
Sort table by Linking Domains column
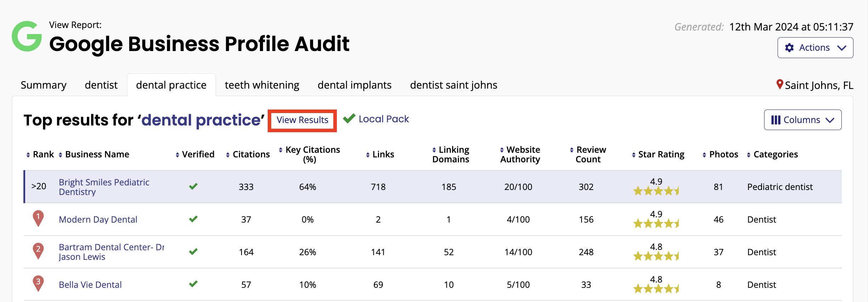[x=451, y=155]
